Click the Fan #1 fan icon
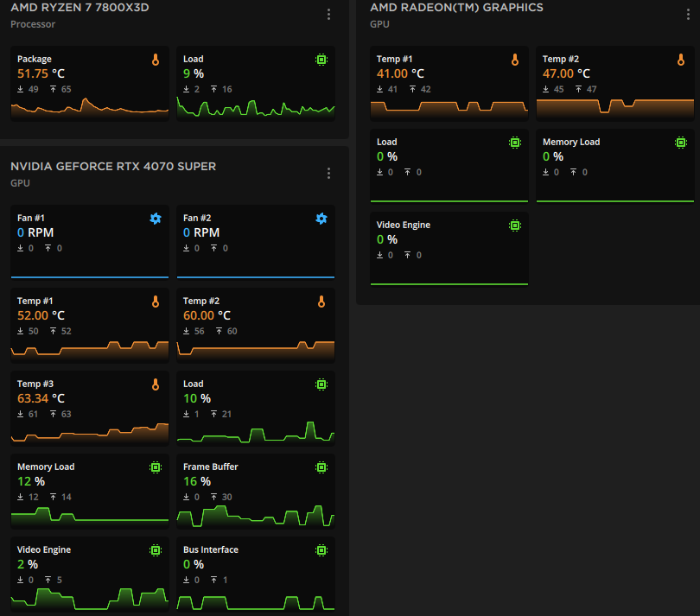 point(156,219)
